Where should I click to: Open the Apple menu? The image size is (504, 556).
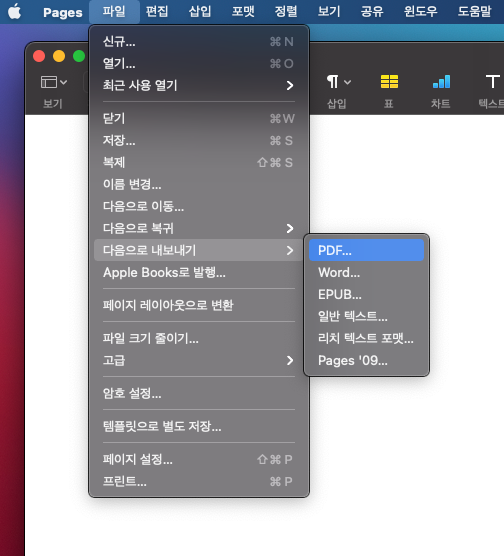[x=14, y=12]
